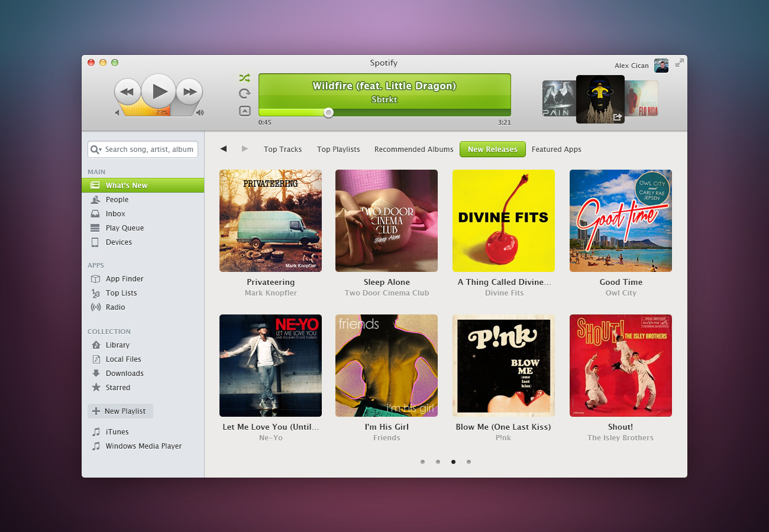This screenshot has height=532, width=769.
Task: Click the Devices phone icon
Action: tap(95, 242)
